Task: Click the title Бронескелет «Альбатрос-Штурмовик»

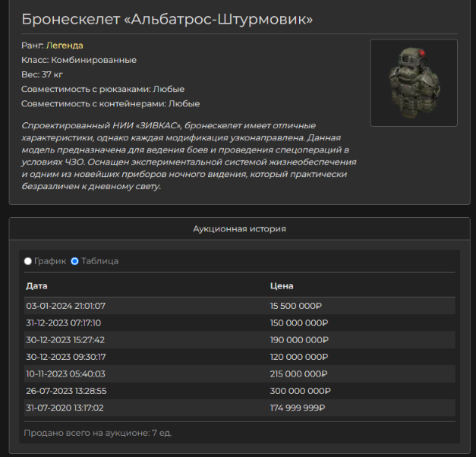Action: coord(167,20)
